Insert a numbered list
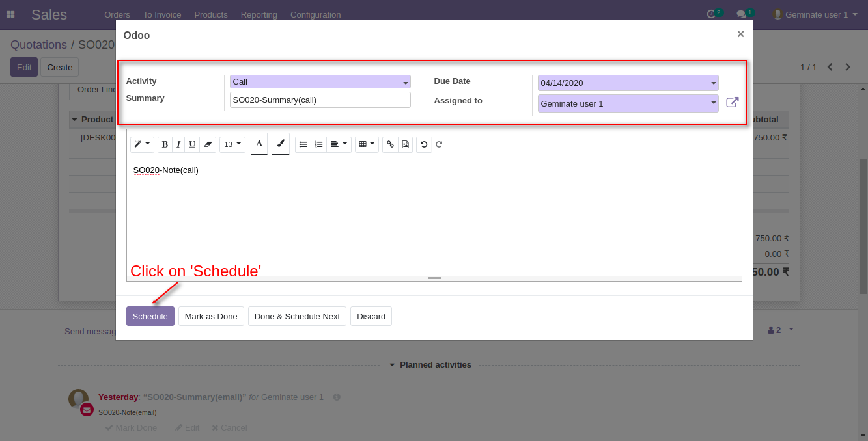This screenshot has width=868, height=441. click(318, 144)
